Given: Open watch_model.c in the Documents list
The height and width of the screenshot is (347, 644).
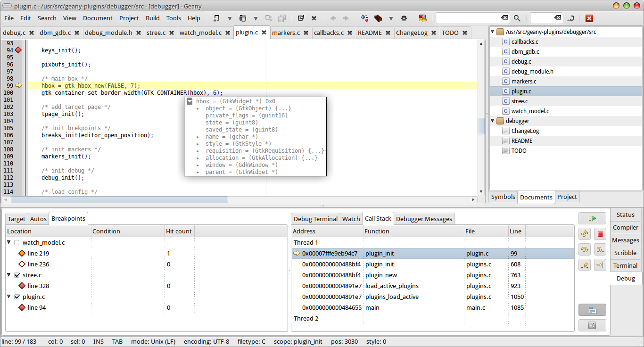Looking at the screenshot, I should (530, 111).
